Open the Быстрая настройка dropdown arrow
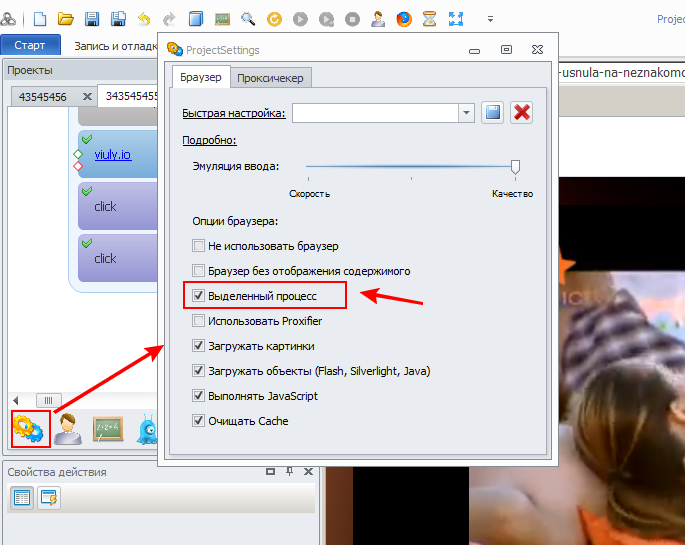685x545 pixels. pos(466,113)
